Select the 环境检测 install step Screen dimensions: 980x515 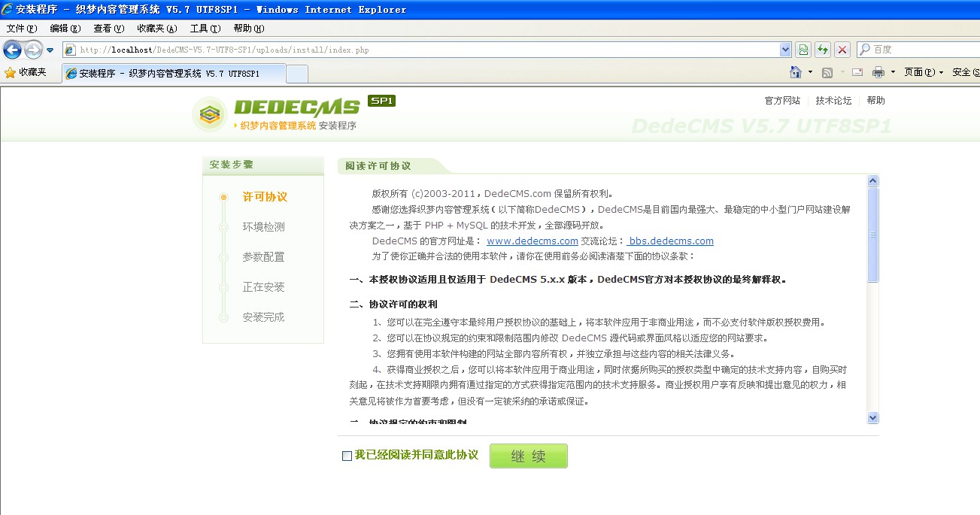click(263, 227)
